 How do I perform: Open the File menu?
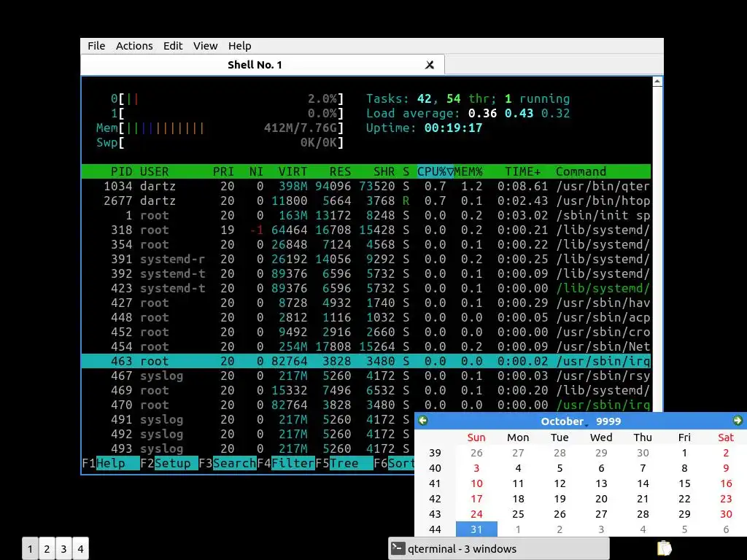coord(96,46)
